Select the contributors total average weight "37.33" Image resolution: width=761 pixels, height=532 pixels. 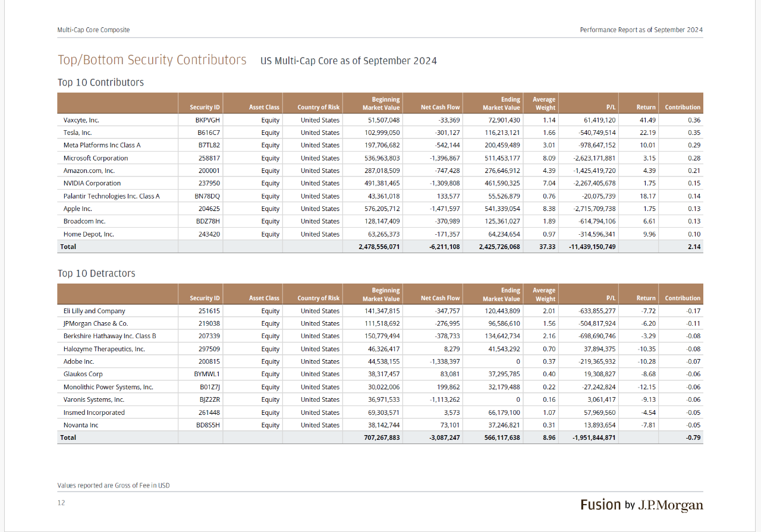pyautogui.click(x=547, y=247)
